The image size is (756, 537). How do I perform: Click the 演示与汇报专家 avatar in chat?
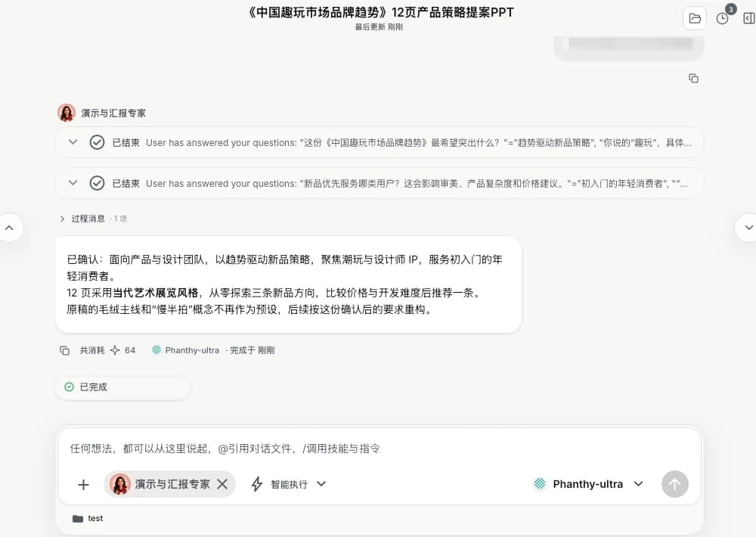67,113
